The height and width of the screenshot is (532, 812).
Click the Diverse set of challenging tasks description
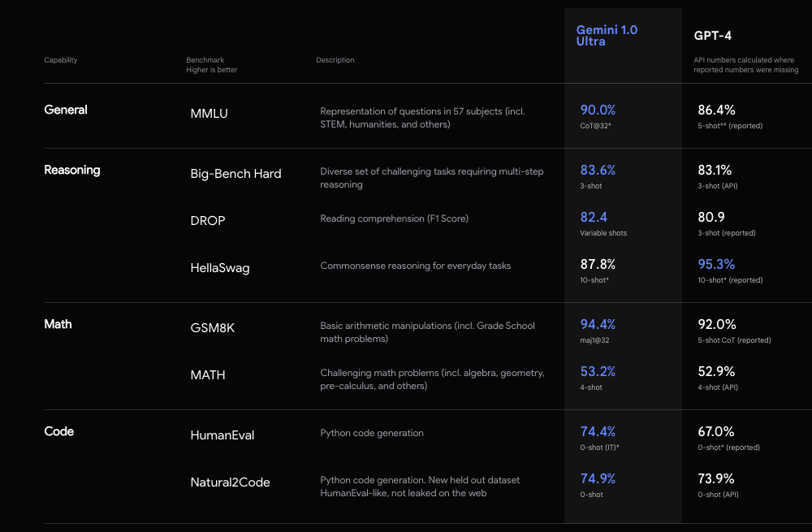point(432,178)
